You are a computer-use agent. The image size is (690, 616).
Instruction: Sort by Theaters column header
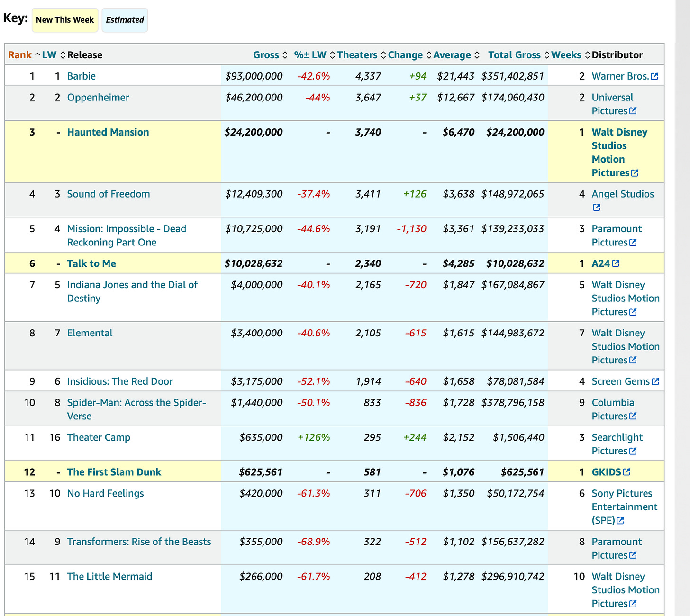click(x=362, y=55)
